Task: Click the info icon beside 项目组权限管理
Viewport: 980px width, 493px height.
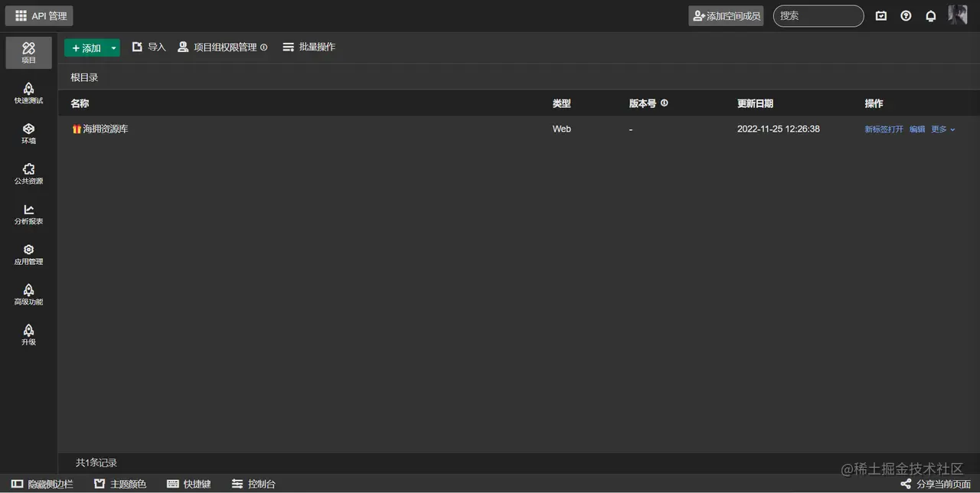Action: (x=264, y=47)
